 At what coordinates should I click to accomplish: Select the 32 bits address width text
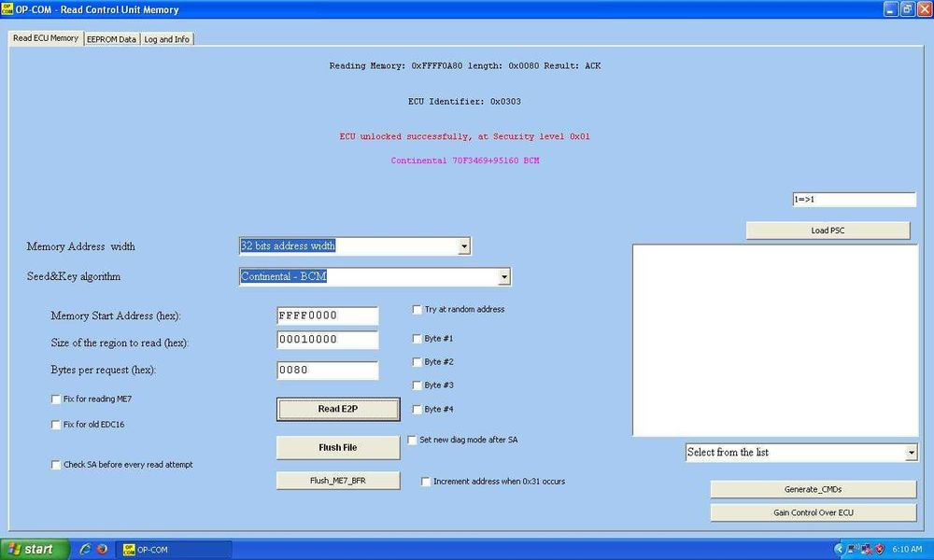tap(288, 245)
